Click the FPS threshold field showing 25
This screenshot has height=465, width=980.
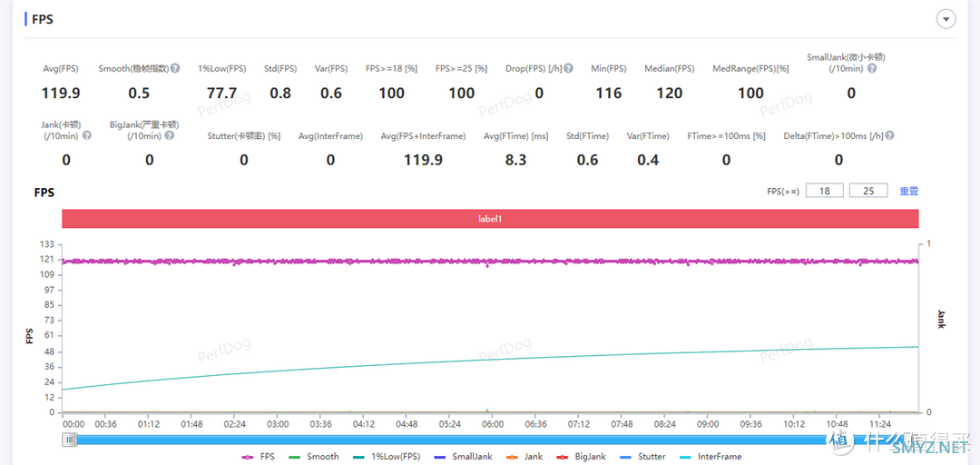(868, 191)
